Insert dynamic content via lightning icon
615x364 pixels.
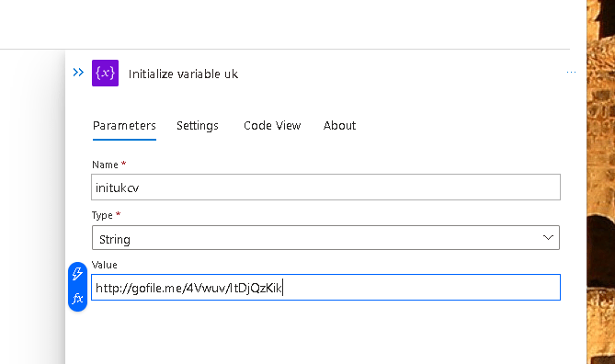77,274
